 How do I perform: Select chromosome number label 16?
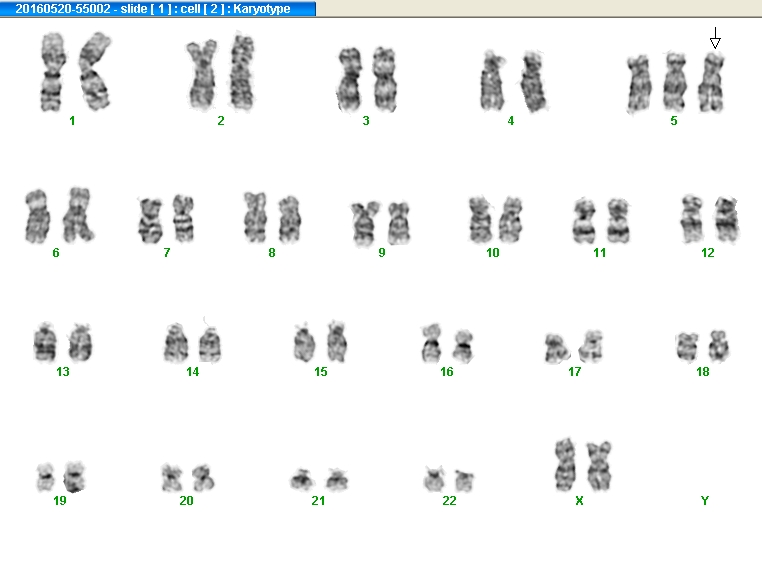(447, 372)
